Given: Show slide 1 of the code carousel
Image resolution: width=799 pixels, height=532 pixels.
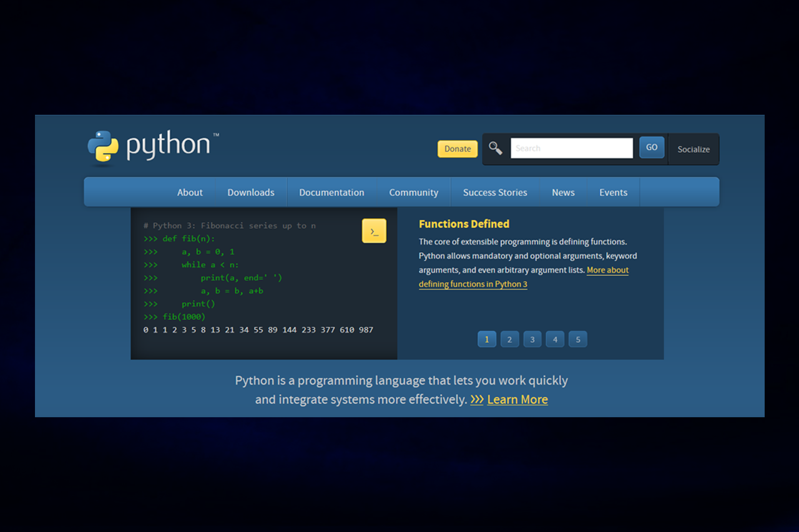Looking at the screenshot, I should (x=487, y=339).
